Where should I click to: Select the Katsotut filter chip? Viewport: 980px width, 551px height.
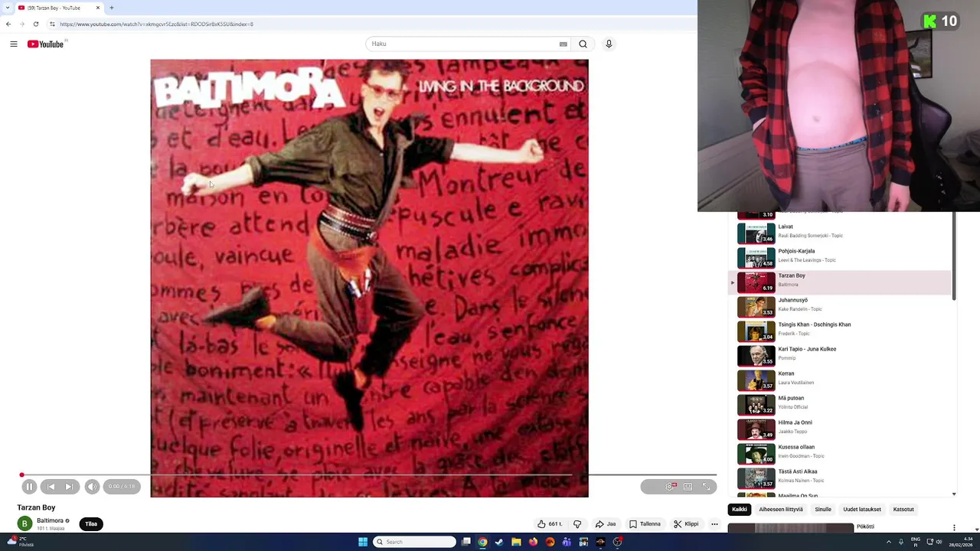903,510
